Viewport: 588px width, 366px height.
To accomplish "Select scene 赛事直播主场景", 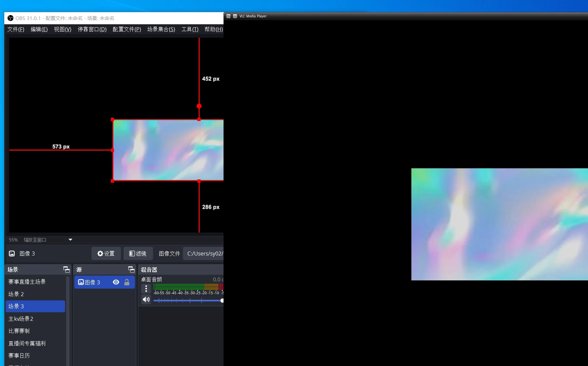I will (35, 282).
